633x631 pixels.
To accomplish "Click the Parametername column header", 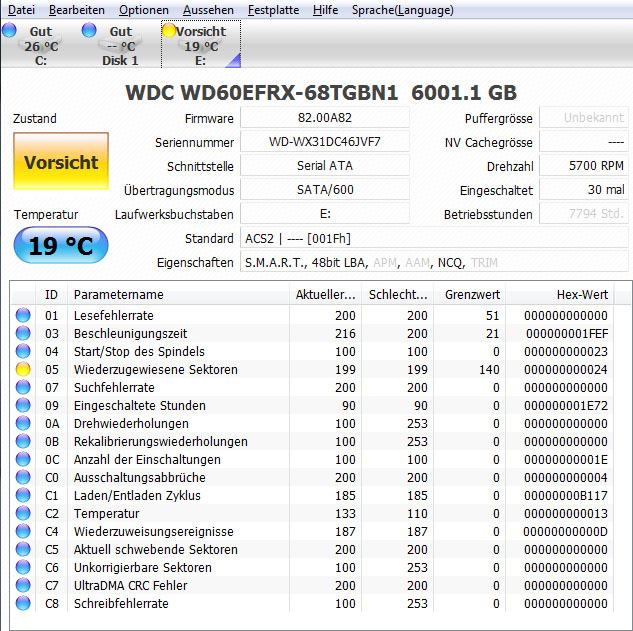I will pos(178,294).
